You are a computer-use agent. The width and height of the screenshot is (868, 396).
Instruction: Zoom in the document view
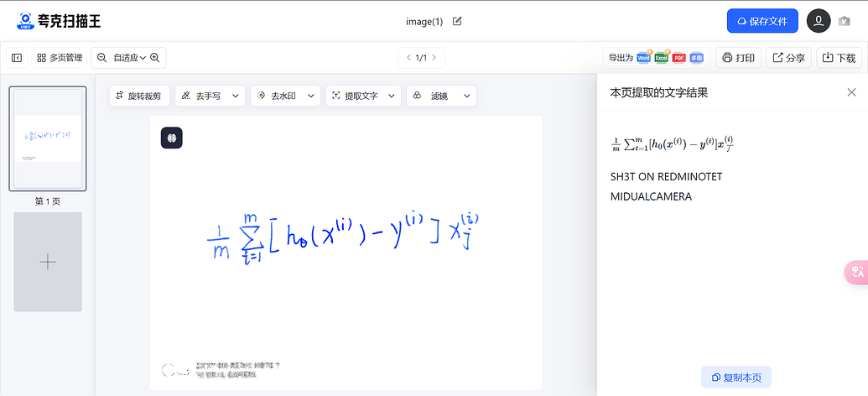pos(154,58)
